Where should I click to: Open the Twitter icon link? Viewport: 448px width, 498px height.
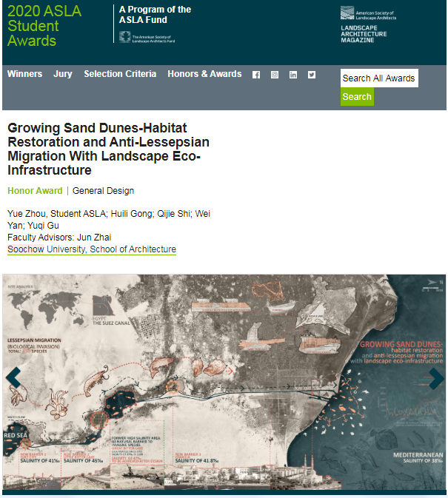click(x=312, y=75)
